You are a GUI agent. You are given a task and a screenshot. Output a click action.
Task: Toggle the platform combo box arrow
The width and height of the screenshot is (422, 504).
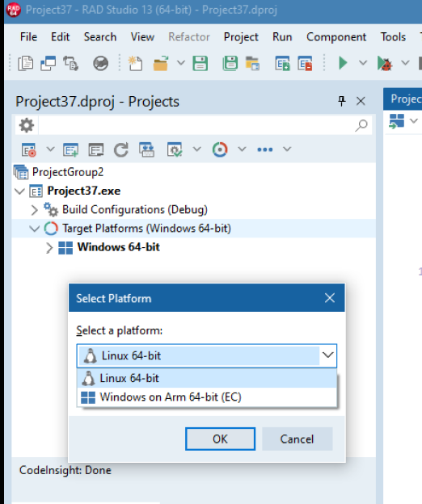coord(327,355)
